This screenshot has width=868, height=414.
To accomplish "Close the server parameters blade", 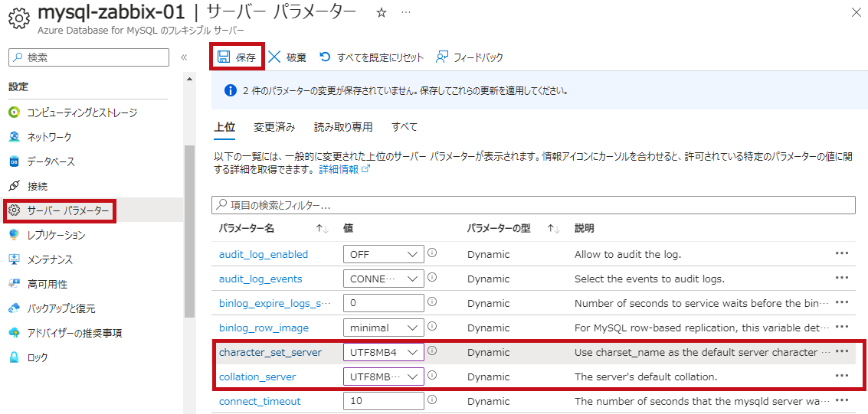I will coord(856,13).
